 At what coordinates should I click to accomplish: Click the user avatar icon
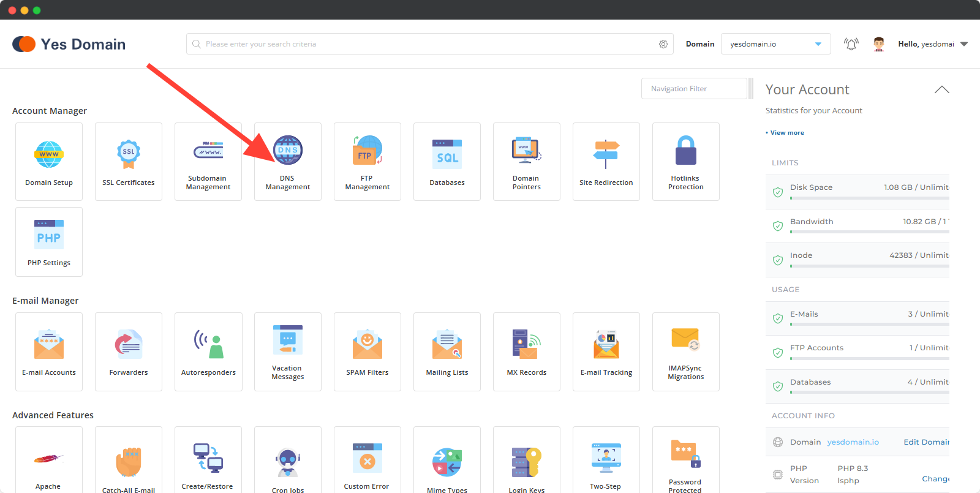coord(879,44)
